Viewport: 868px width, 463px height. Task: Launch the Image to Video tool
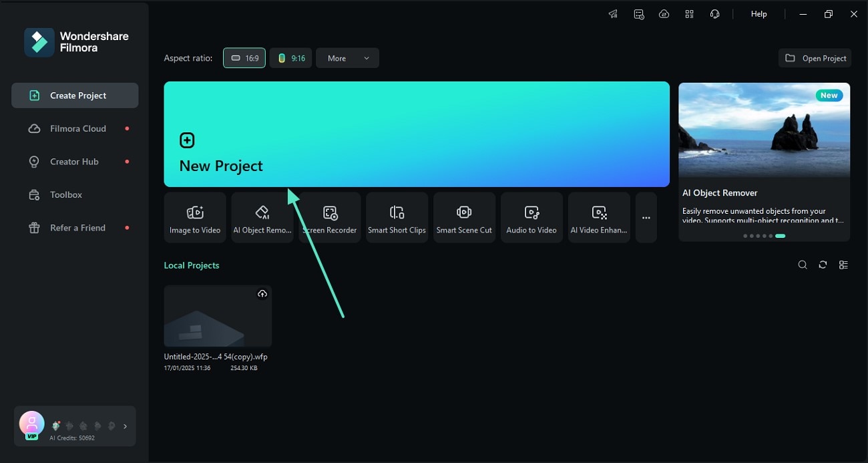click(195, 218)
